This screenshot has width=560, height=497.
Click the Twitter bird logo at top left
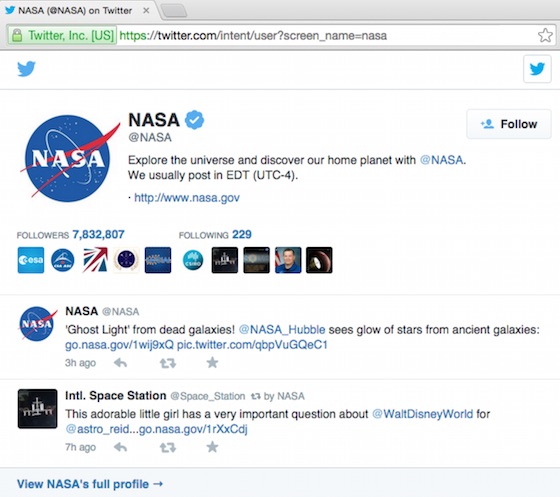click(26, 69)
